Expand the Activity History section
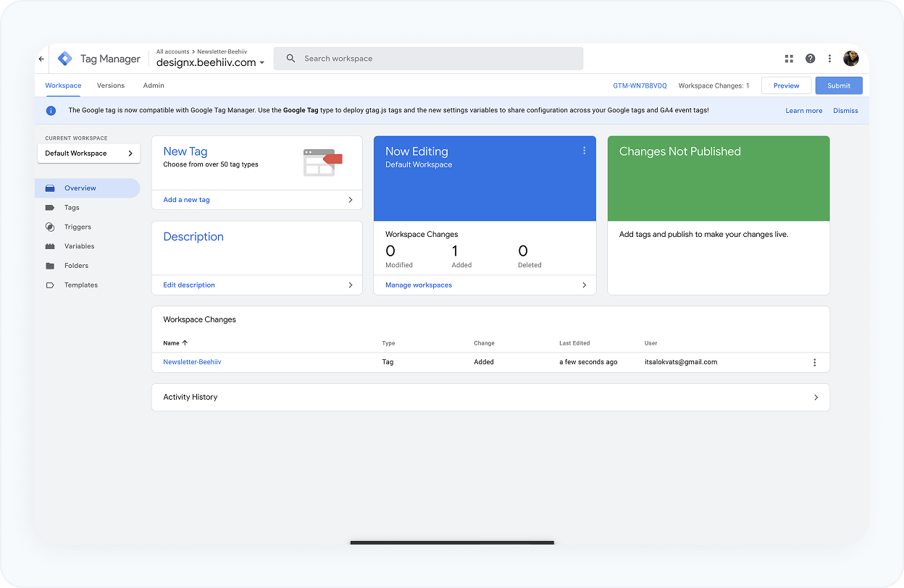The height and width of the screenshot is (588, 904). [x=816, y=398]
